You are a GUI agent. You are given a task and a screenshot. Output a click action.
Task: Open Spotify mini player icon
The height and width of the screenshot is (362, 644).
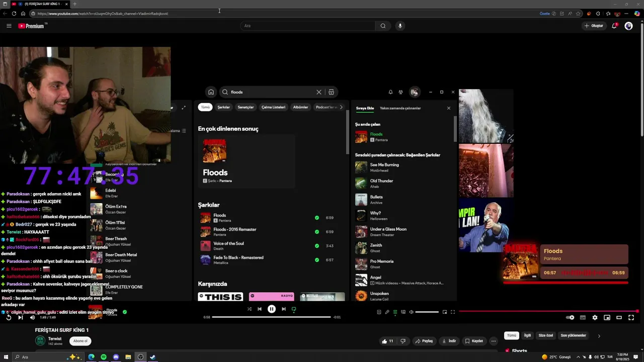[445, 312]
